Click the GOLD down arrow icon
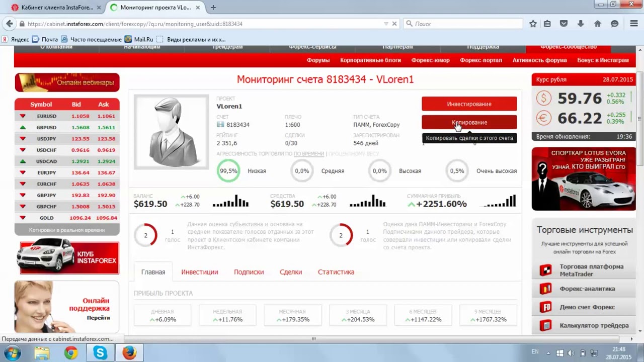This screenshot has width=644, height=362. pyautogui.click(x=23, y=218)
